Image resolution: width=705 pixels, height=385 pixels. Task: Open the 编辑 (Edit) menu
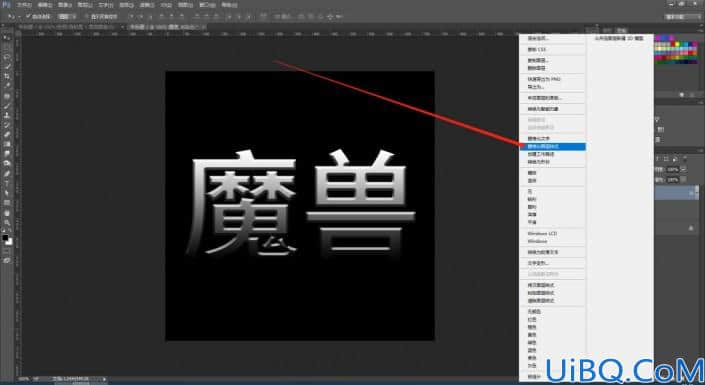pos(45,5)
